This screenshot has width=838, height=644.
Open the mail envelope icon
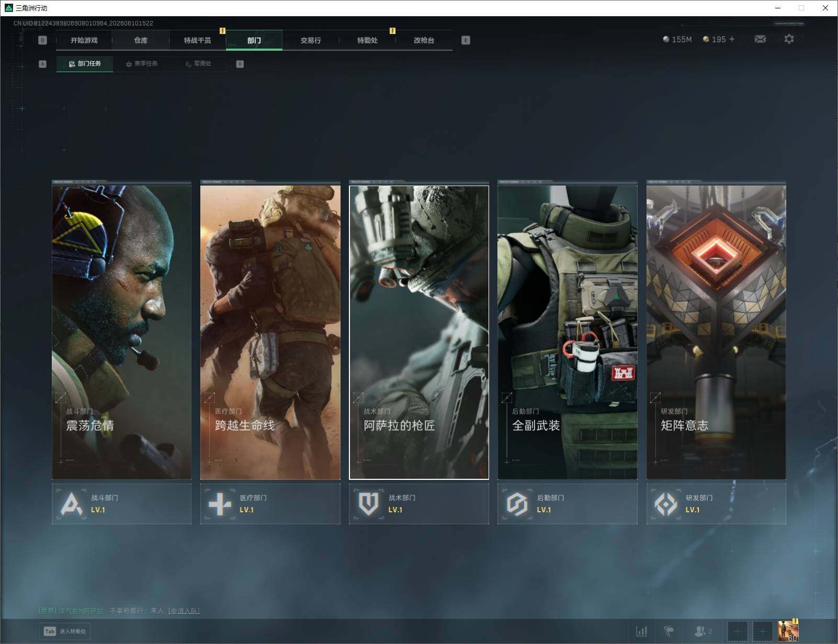click(x=760, y=39)
